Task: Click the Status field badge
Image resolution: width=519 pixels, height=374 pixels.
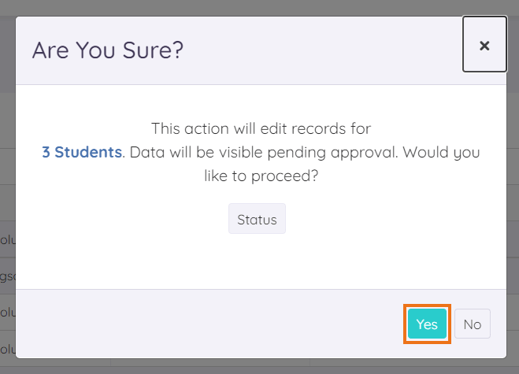Action: pos(257,219)
